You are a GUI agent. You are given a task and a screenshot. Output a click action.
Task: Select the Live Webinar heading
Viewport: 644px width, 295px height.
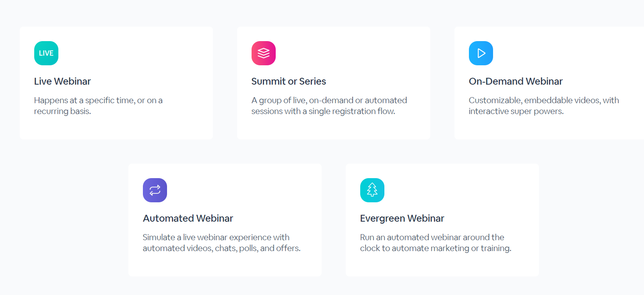pyautogui.click(x=62, y=81)
